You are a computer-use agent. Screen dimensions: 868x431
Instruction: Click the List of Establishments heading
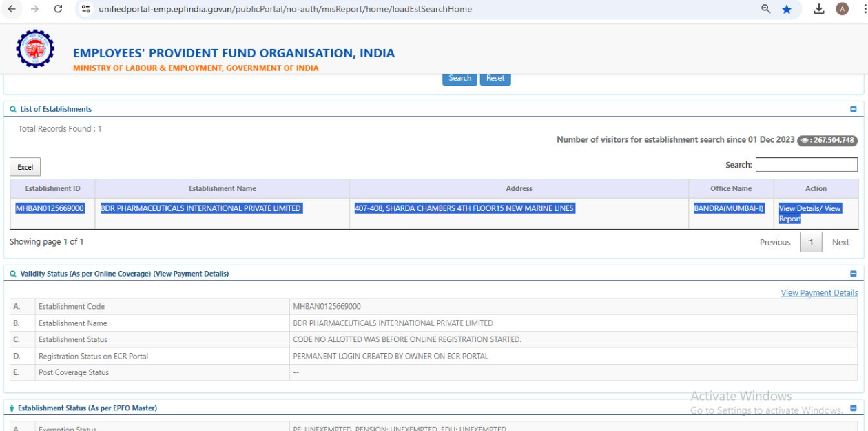pyautogui.click(x=56, y=109)
